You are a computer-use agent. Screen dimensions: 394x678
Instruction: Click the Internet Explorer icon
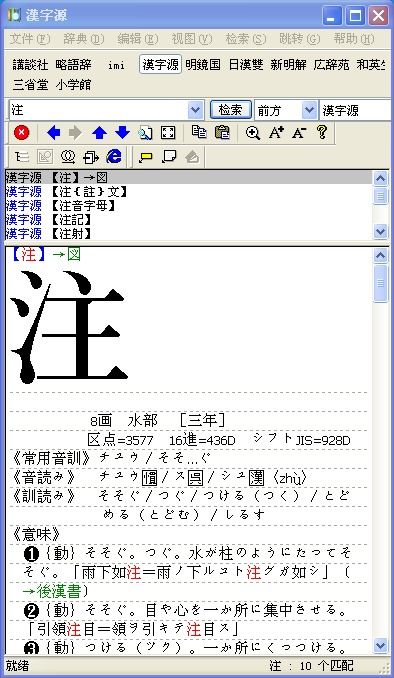pyautogui.click(x=114, y=157)
